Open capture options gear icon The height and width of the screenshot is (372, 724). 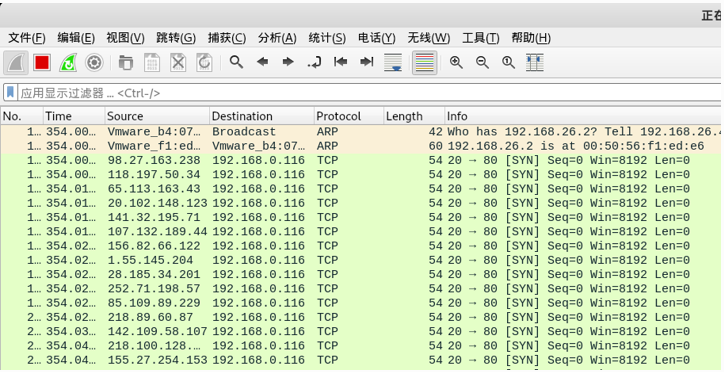tap(94, 63)
